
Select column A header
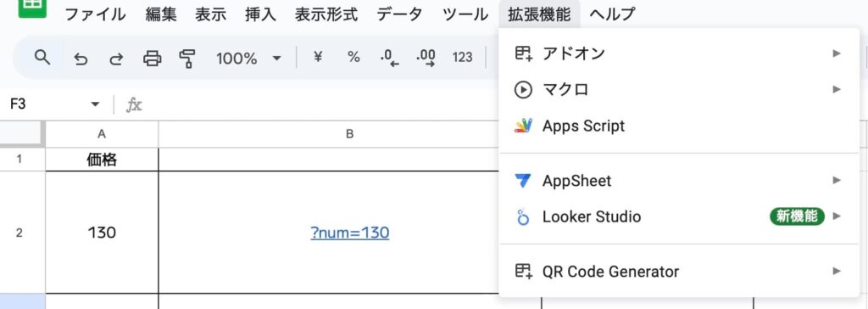click(x=102, y=134)
